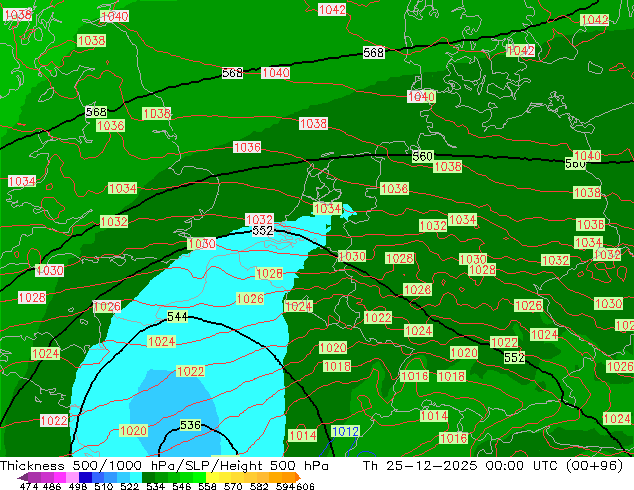The image size is (634, 490).
Task: Click the blue 1012 pressure label
Action: [x=345, y=431]
